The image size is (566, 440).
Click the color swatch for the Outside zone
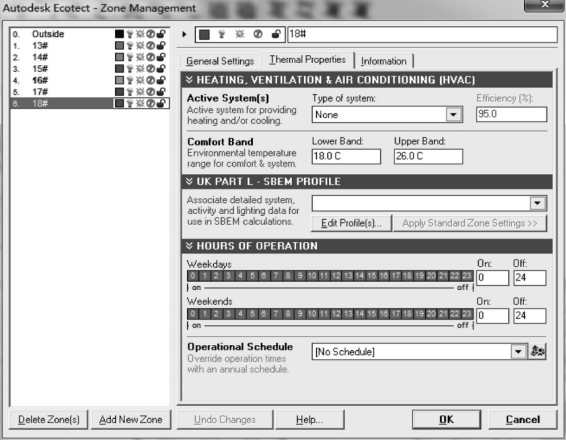click(x=119, y=34)
